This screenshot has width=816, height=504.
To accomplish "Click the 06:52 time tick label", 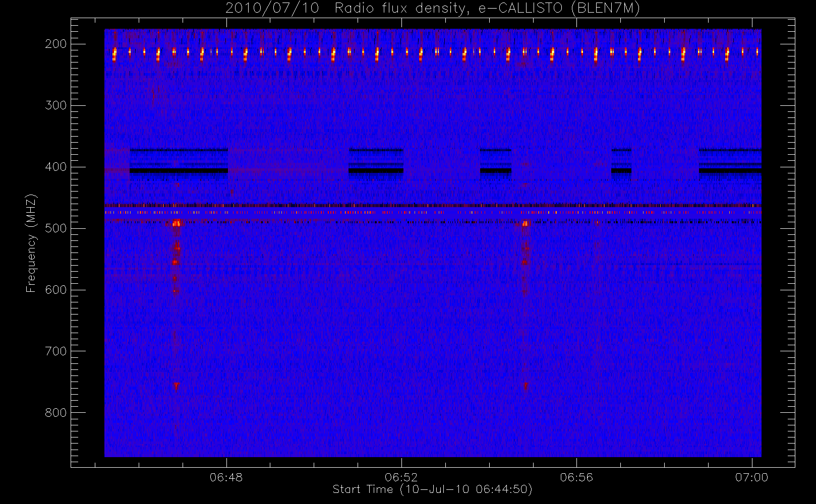I will (401, 477).
